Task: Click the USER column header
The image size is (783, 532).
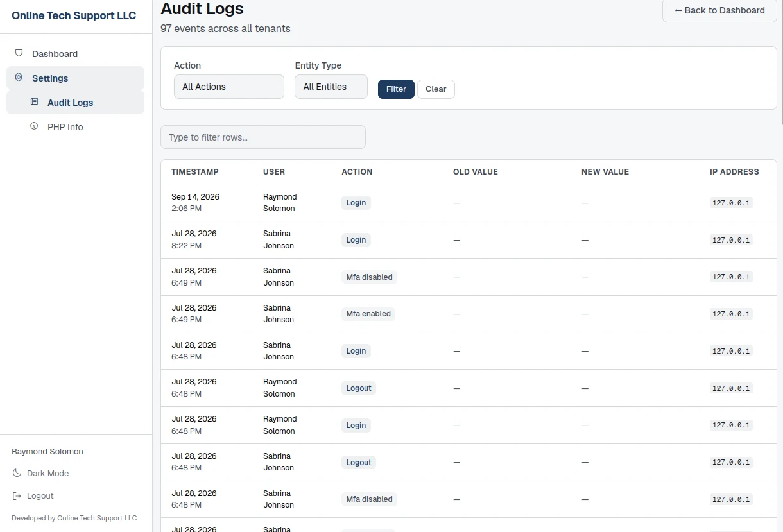Action: [274, 172]
